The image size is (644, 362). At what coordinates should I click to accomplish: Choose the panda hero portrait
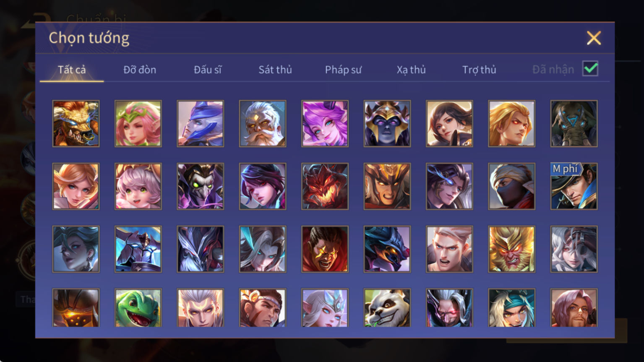tap(387, 308)
